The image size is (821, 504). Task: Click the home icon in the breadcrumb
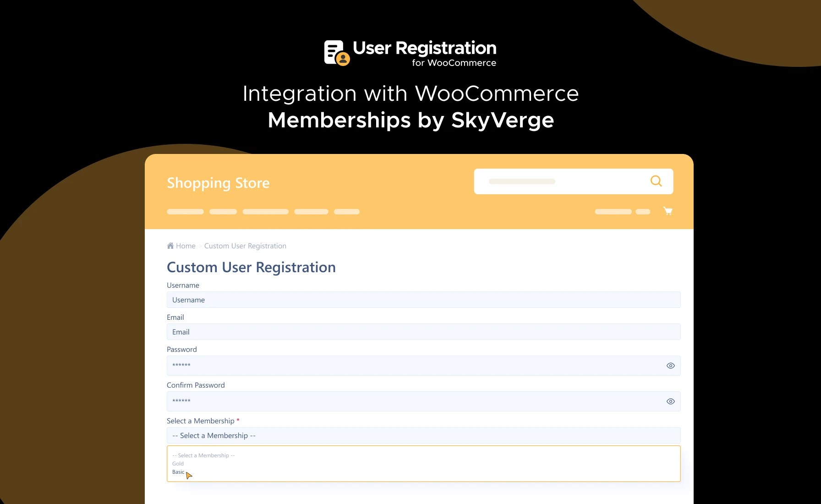tap(170, 246)
